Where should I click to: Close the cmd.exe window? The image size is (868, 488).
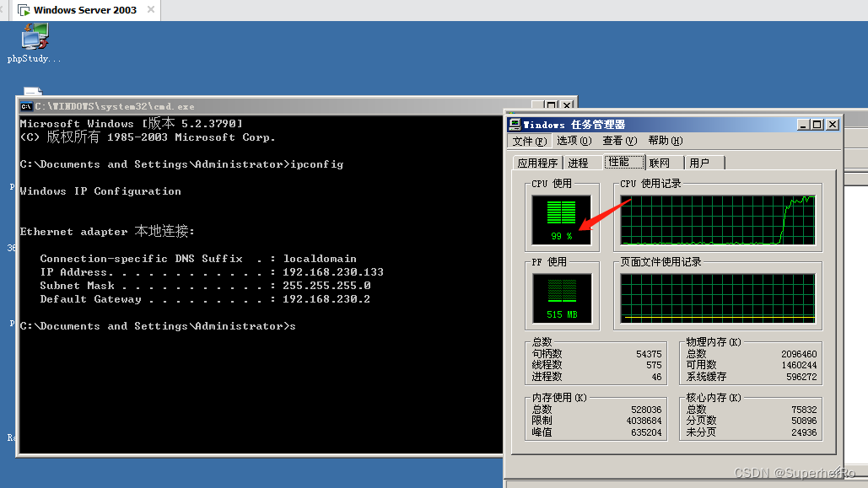(x=567, y=105)
